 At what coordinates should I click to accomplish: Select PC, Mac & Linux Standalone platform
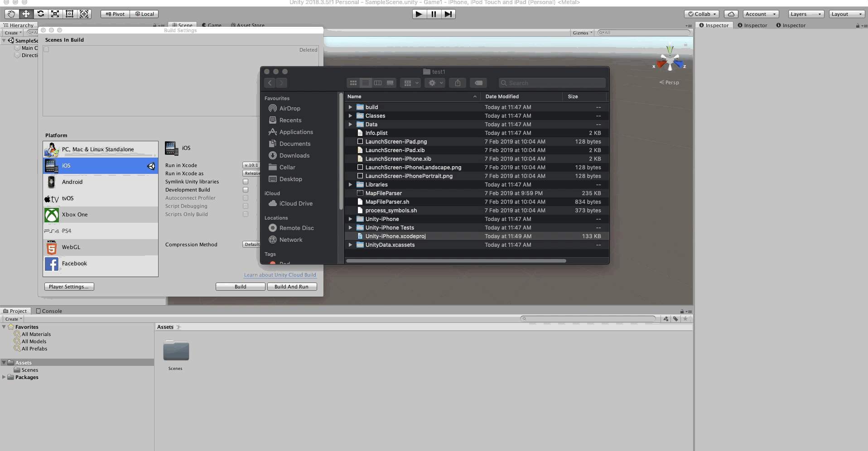[x=101, y=149]
